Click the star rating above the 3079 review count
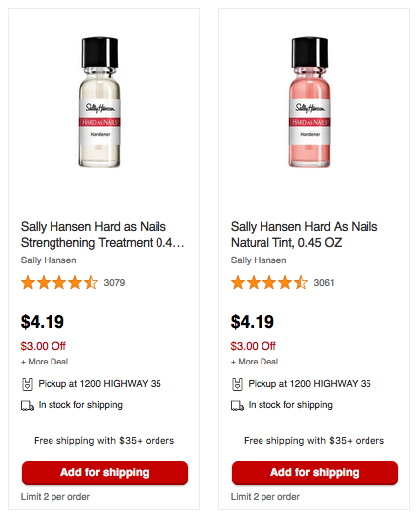The height and width of the screenshot is (520, 420). click(x=59, y=283)
